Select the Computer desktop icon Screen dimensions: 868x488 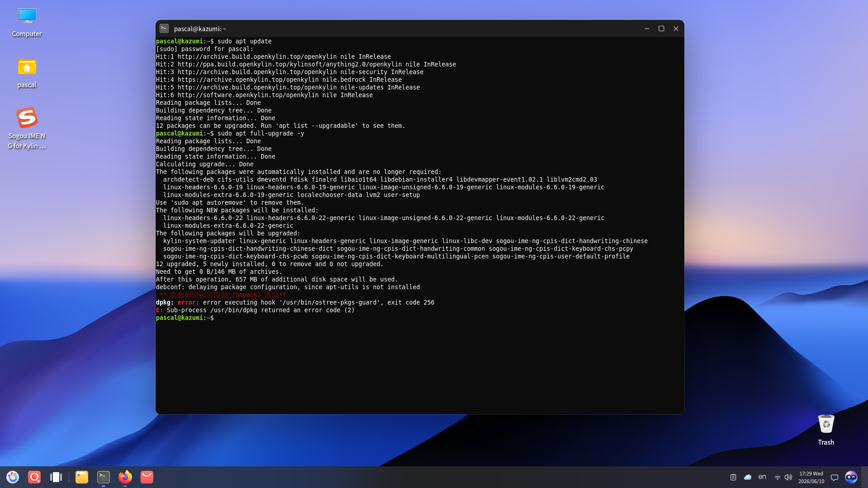point(27,23)
